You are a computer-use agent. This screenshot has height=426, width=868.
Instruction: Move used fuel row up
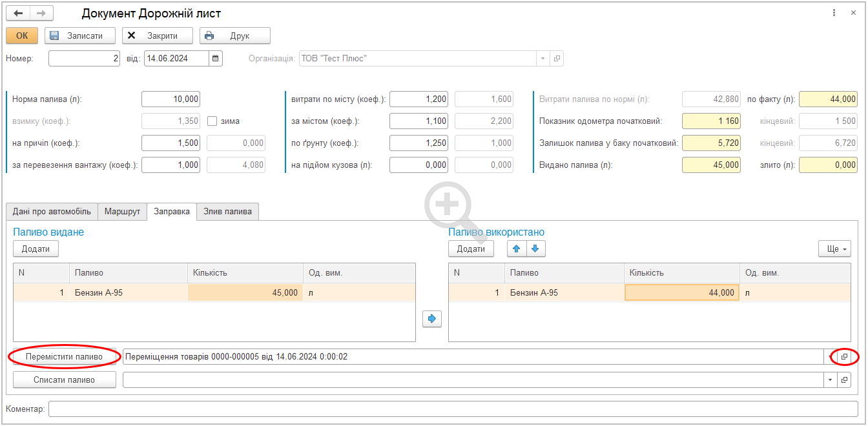(516, 249)
